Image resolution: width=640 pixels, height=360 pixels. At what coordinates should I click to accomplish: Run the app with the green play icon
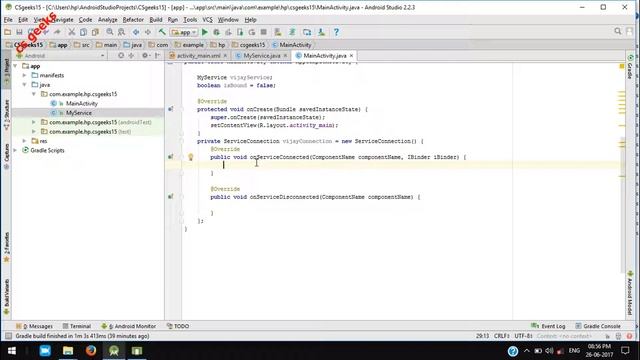tap(205, 32)
